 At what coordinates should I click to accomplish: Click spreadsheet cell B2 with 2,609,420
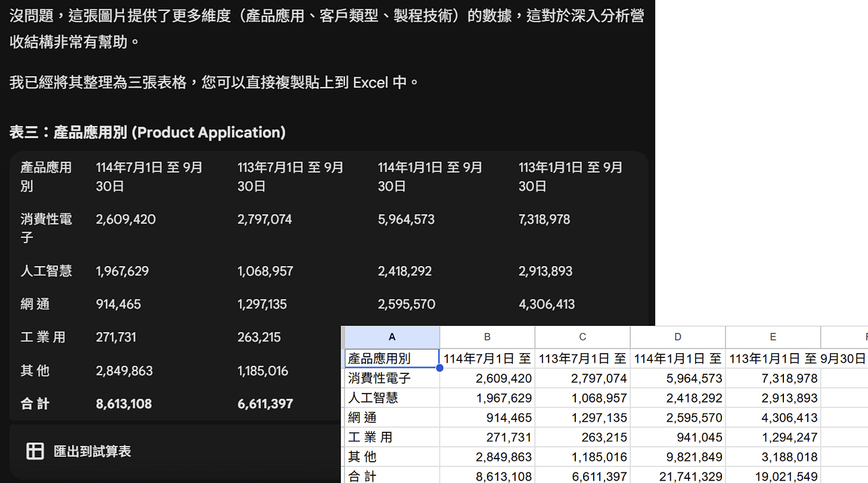[487, 378]
